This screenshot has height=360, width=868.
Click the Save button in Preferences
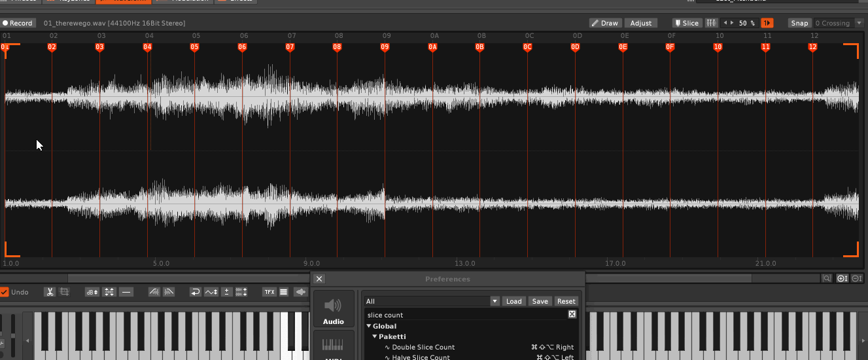(x=540, y=301)
